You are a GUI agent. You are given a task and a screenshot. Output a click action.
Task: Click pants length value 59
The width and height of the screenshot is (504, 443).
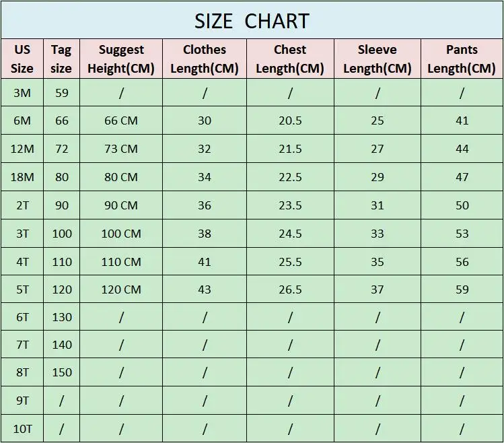[x=462, y=289]
